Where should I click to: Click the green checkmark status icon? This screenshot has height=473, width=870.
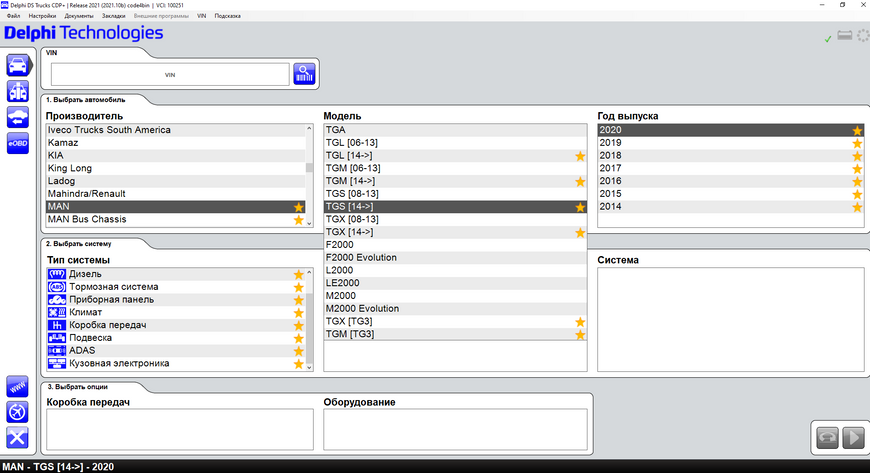[x=828, y=39]
